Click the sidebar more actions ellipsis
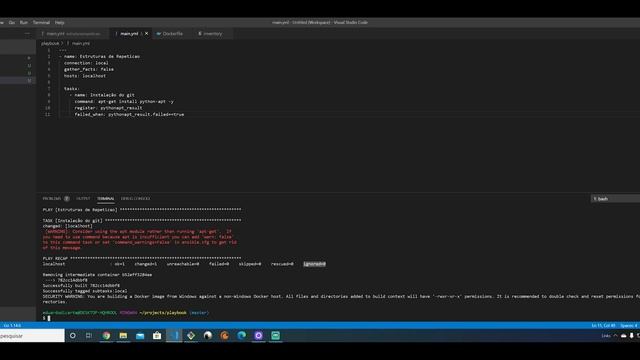 point(27,33)
